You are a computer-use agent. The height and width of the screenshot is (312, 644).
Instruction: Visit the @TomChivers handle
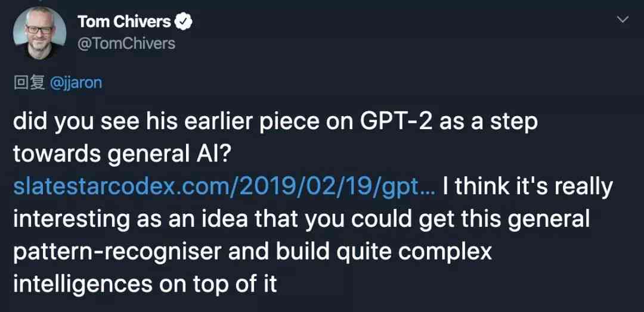[126, 43]
